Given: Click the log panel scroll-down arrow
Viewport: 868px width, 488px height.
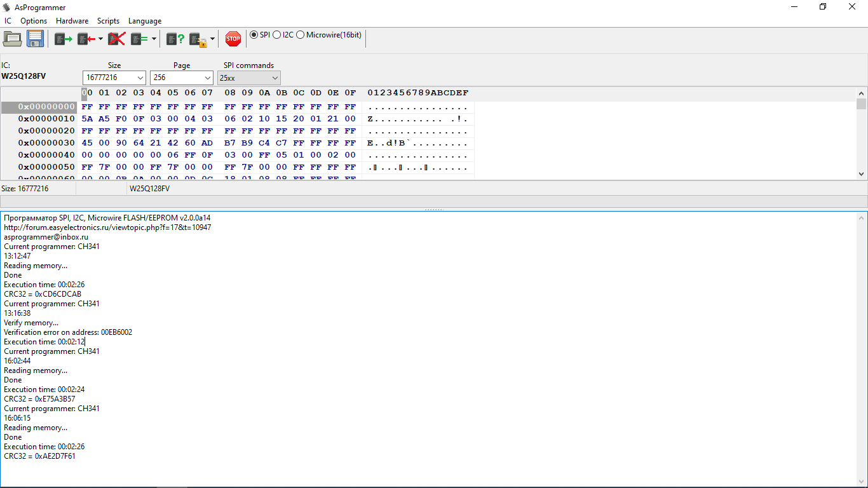Looking at the screenshot, I should [x=861, y=480].
